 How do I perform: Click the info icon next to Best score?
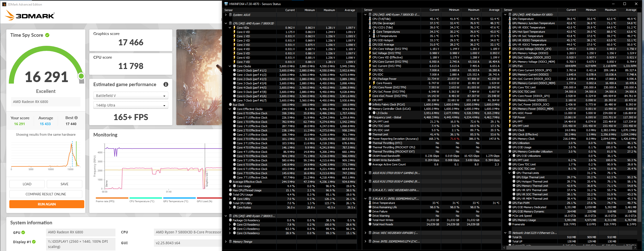coord(76,118)
